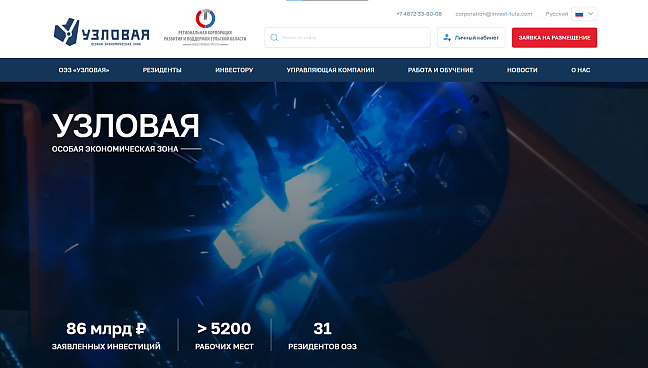This screenshot has height=368, width=648.
Task: Open the ОЭЗ «Узловая» menu
Action: (x=84, y=70)
